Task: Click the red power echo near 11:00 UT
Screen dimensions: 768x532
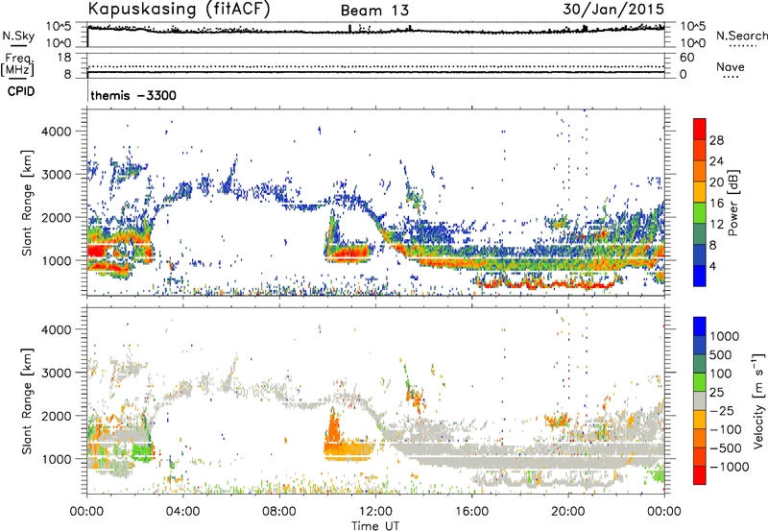Action: pyautogui.click(x=350, y=254)
